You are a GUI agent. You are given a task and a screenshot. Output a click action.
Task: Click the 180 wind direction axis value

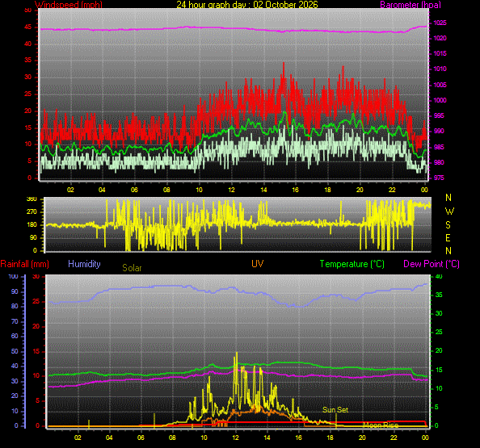(x=32, y=224)
